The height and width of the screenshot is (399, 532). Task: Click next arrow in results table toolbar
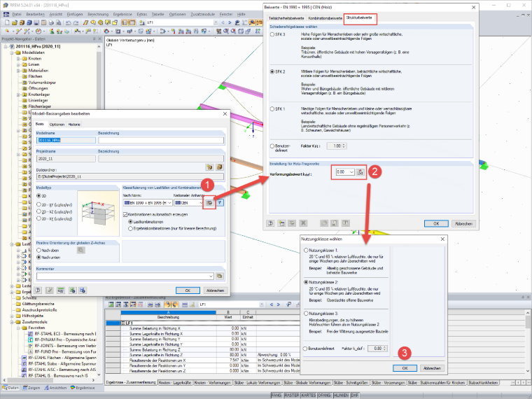(278, 304)
